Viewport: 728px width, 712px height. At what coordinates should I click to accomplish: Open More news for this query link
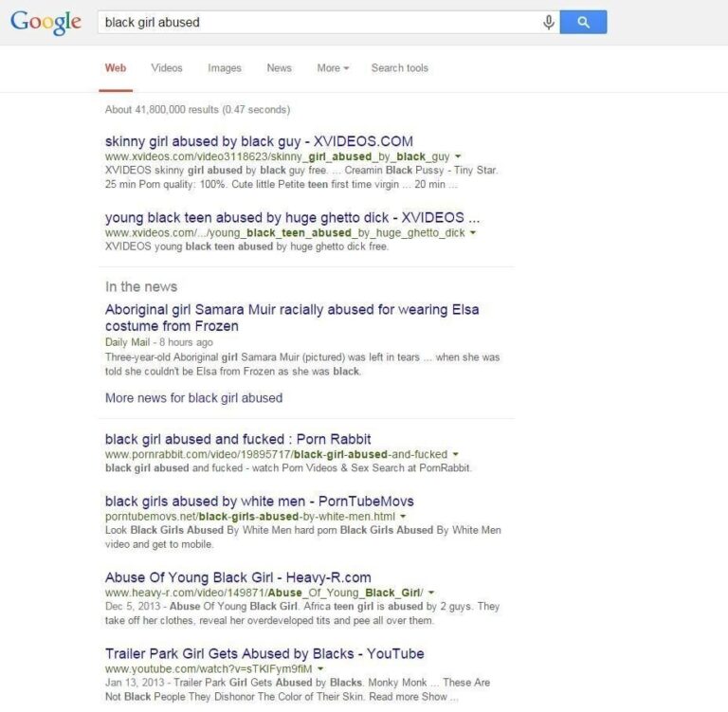193,398
